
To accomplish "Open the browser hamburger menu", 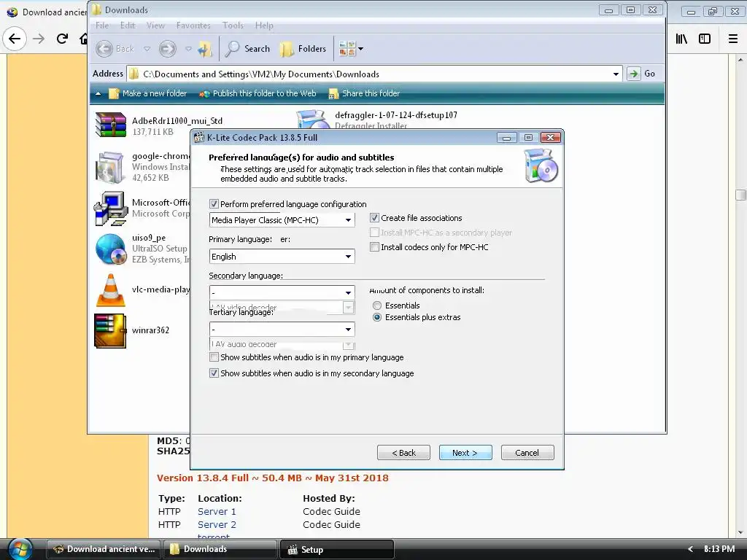I will tap(732, 39).
